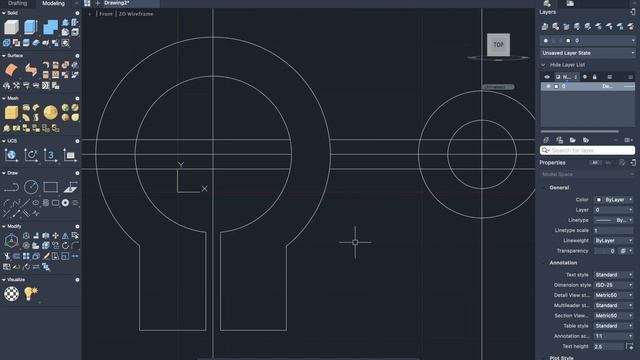The height and width of the screenshot is (360, 640).
Task: Select the Mesh Box tool
Action: click(11, 113)
